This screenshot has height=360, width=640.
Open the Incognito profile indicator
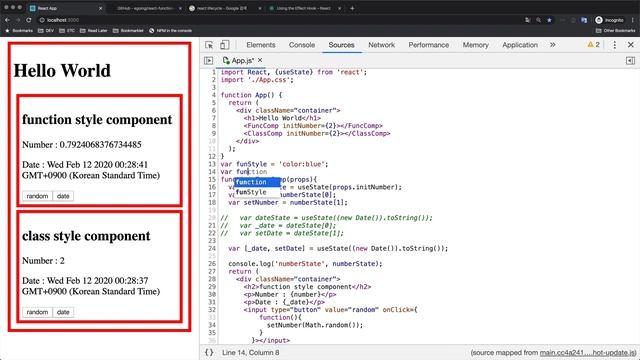point(609,20)
